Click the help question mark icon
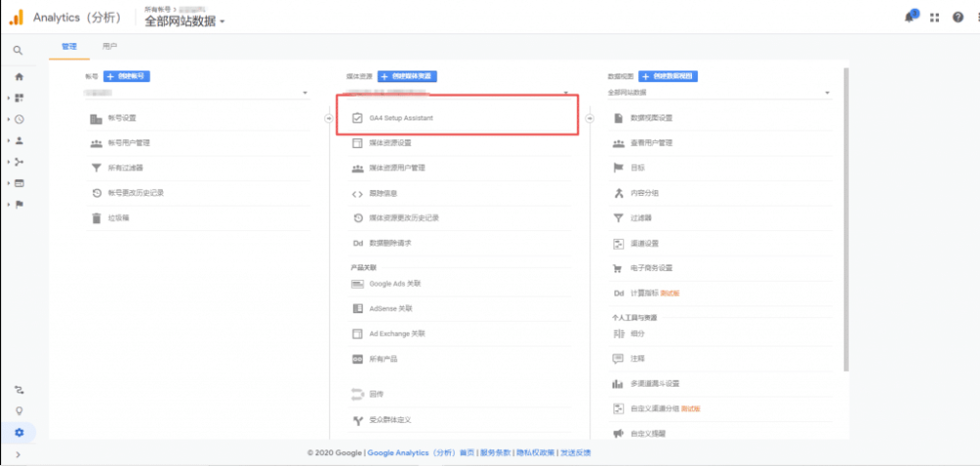980x466 pixels. [958, 18]
